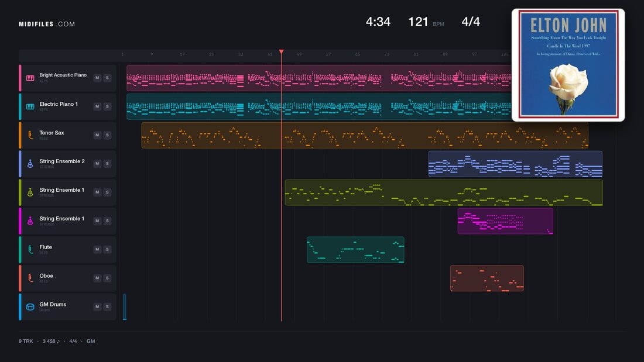The width and height of the screenshot is (644, 362).
Task: Select the blue String Ensemble 2 clip
Action: point(515,164)
